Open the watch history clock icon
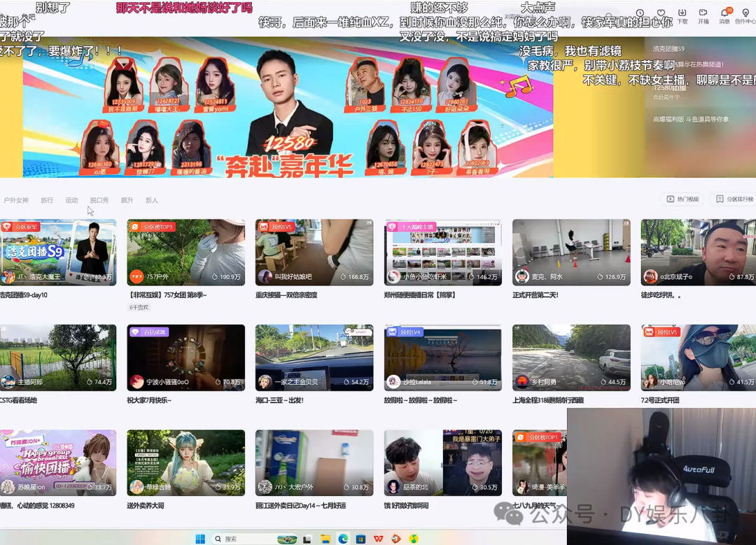This screenshot has width=756, height=545. [640, 13]
